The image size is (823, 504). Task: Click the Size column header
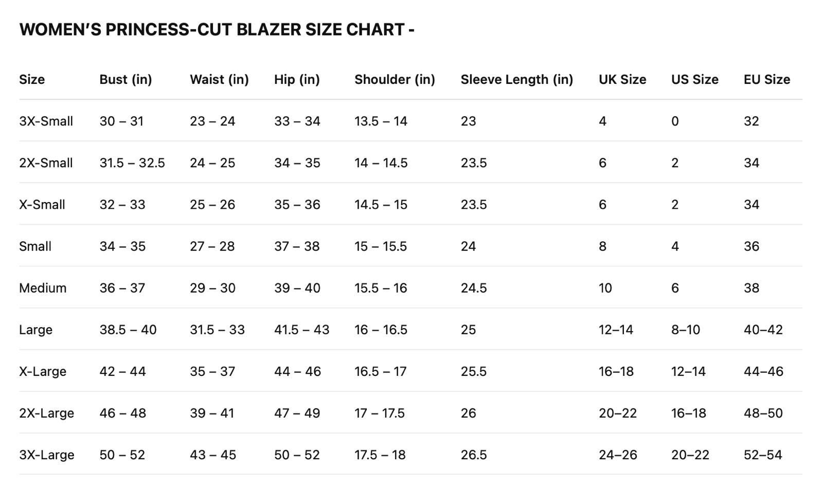pos(32,80)
